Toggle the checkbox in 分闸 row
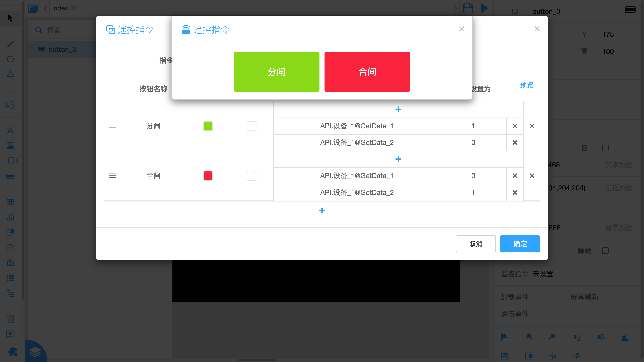Viewport: 644px width, 362px height. (x=251, y=126)
